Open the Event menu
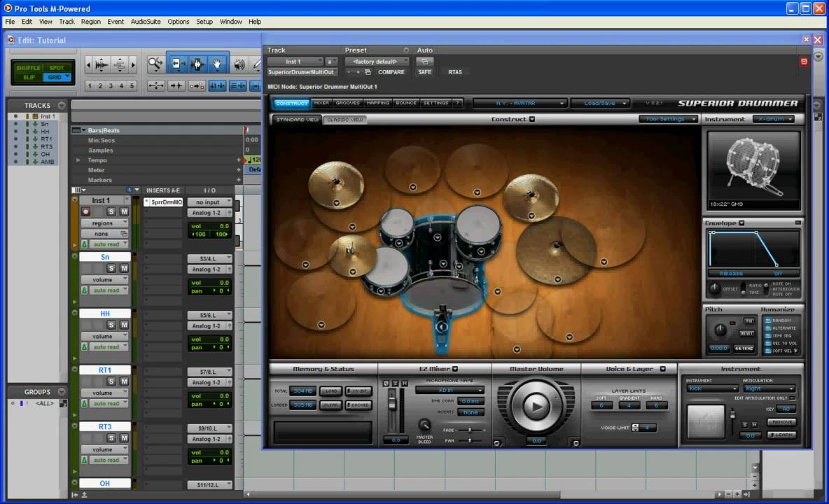The width and height of the screenshot is (829, 504). pyautogui.click(x=116, y=22)
